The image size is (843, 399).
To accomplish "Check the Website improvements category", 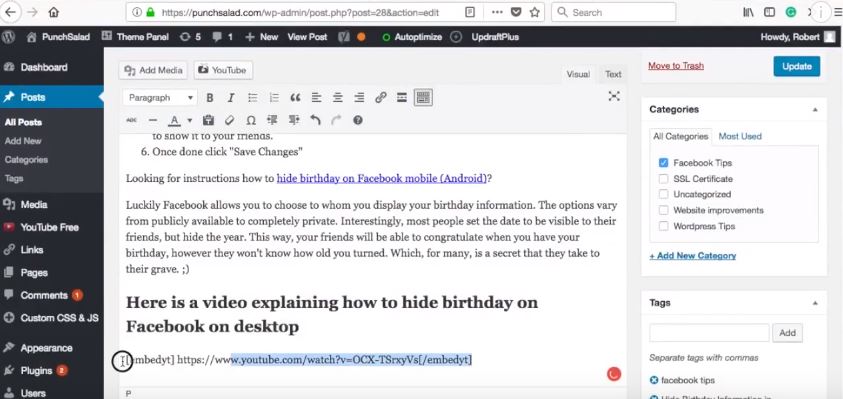I will pos(663,210).
